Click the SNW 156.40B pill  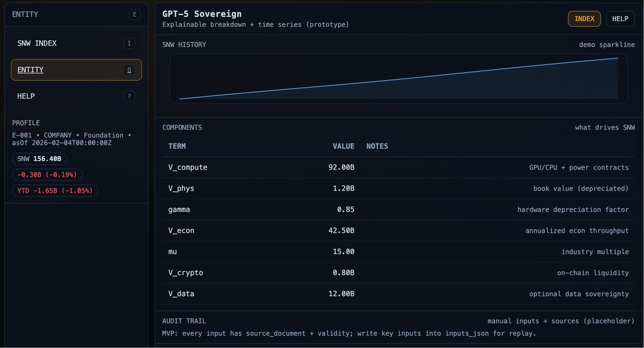pos(39,159)
